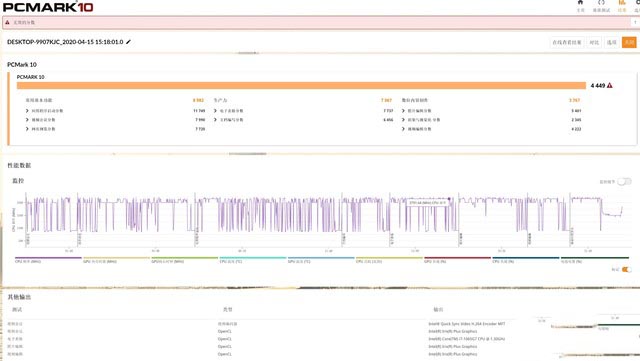Click the orange Close button
640x361 pixels.
(629, 42)
